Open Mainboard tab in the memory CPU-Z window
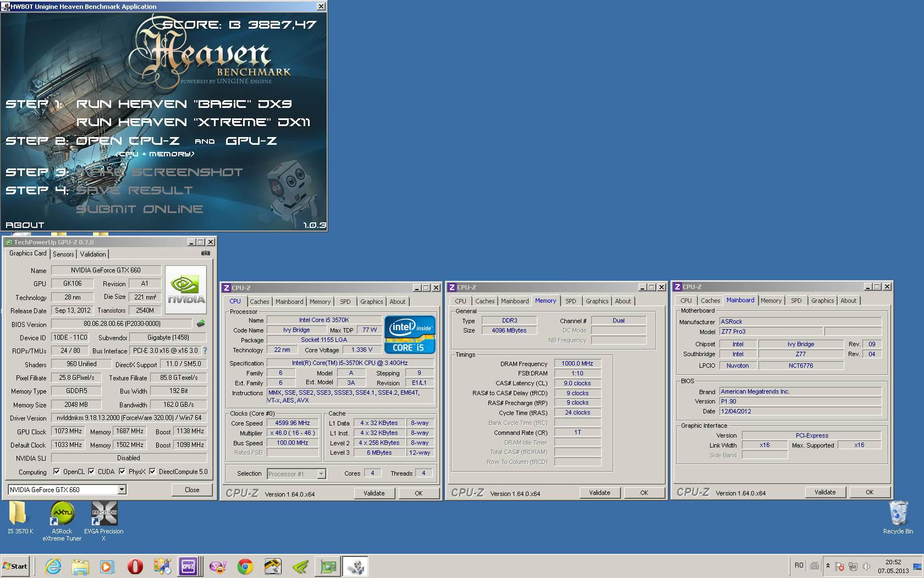The height and width of the screenshot is (578, 924). pyautogui.click(x=515, y=301)
